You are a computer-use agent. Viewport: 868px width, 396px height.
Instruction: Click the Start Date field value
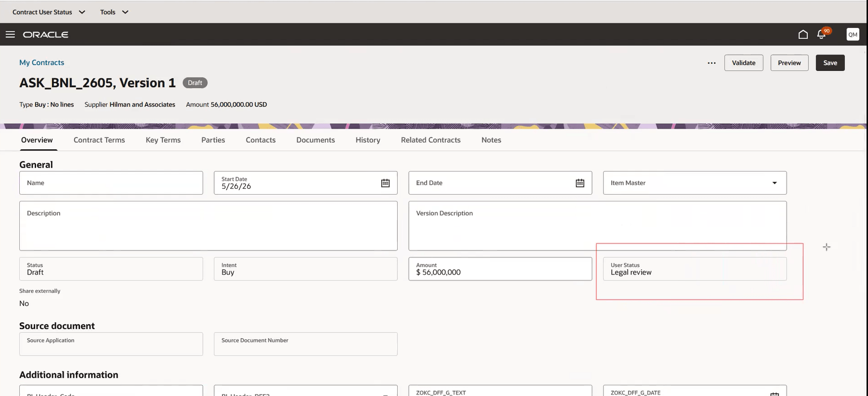click(x=236, y=186)
